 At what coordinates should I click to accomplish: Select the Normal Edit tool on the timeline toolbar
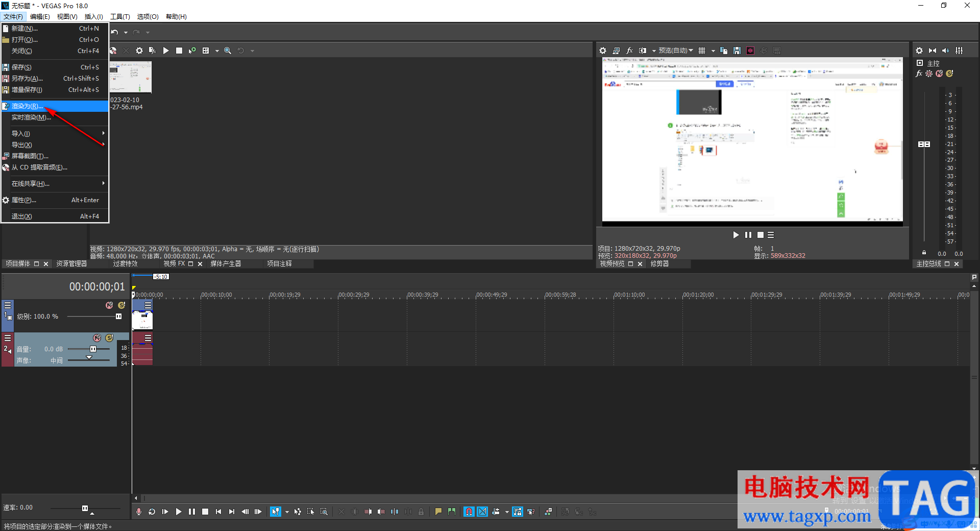(276, 512)
